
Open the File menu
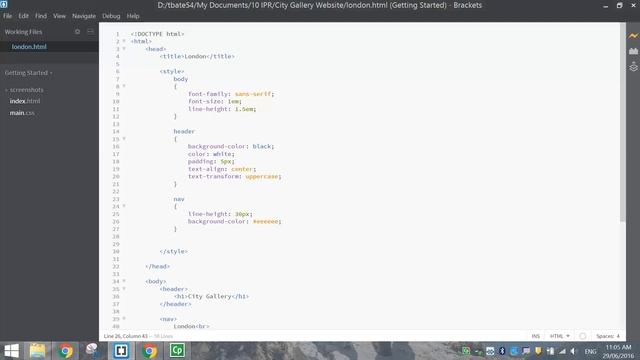(7, 16)
